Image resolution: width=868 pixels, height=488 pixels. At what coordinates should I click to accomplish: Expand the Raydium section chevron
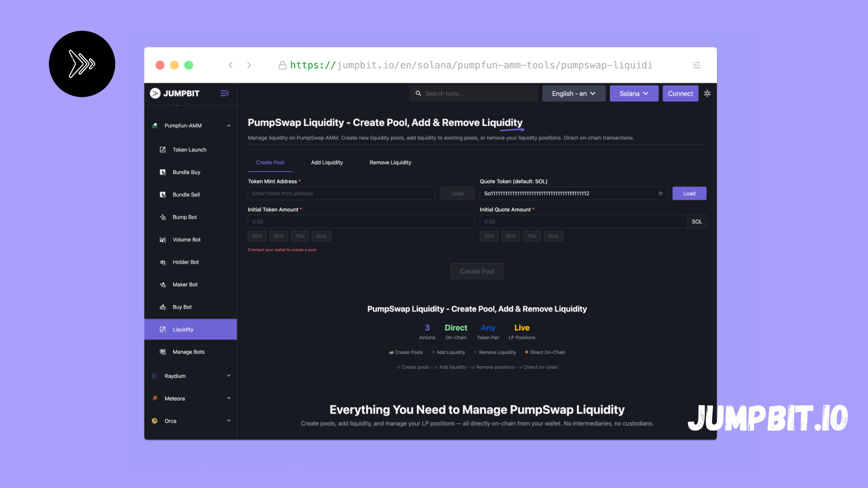pos(229,376)
